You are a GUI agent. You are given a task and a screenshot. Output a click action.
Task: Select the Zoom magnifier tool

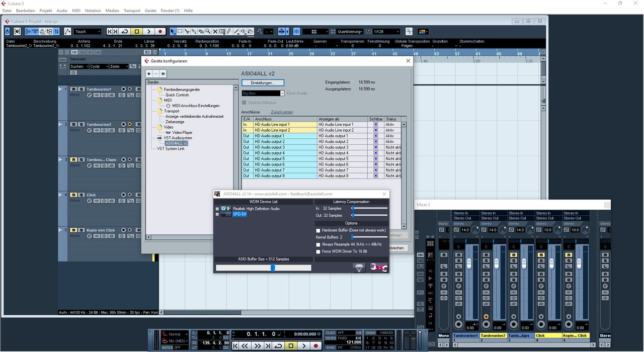pyautogui.click(x=208, y=31)
